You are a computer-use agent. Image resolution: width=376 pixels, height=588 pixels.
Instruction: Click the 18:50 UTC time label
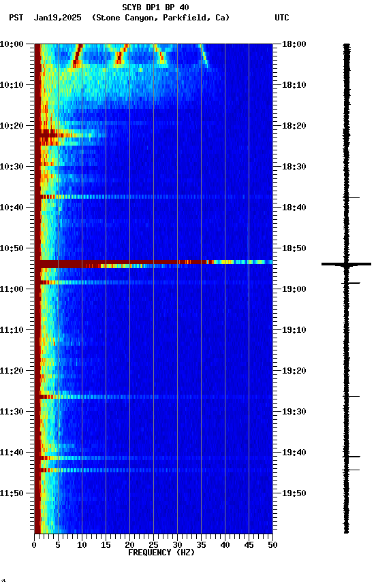click(x=294, y=248)
